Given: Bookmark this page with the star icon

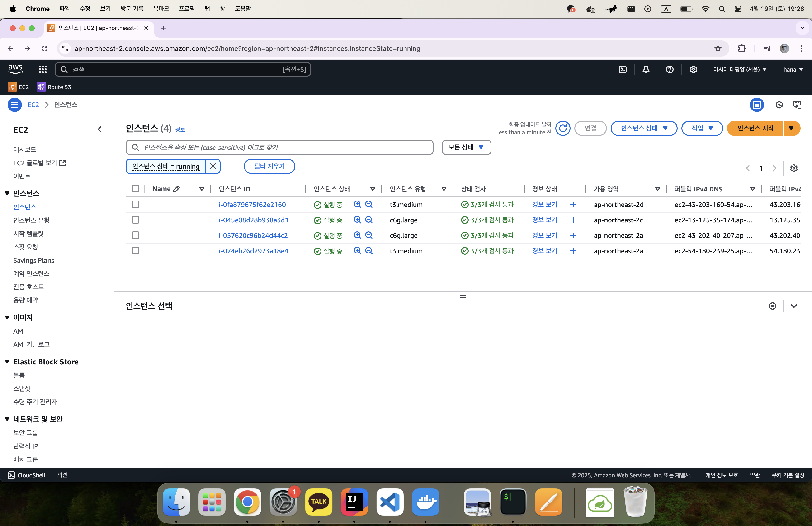Looking at the screenshot, I should [x=718, y=48].
